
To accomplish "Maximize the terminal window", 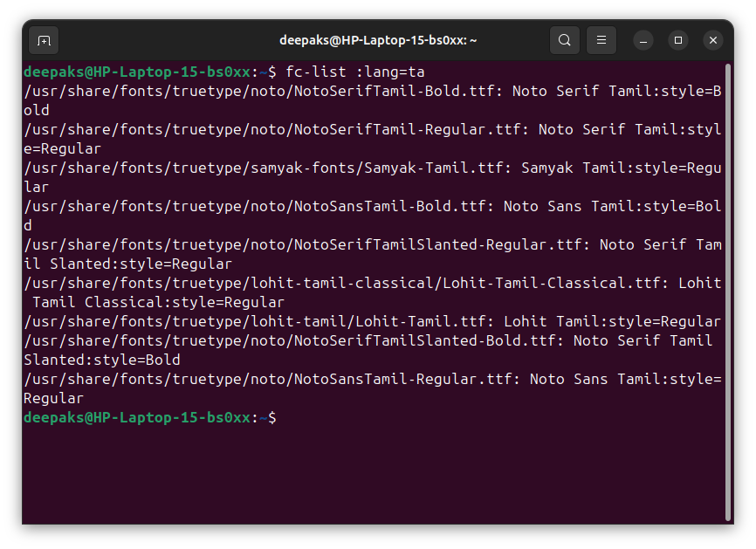I will (x=678, y=40).
